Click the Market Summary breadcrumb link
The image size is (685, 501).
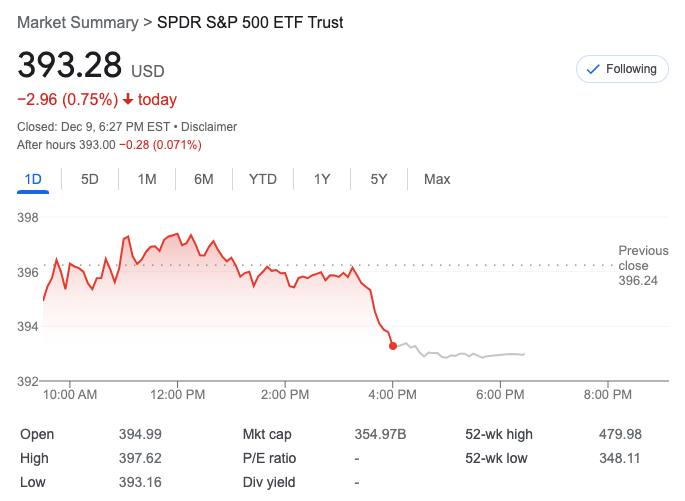(78, 22)
